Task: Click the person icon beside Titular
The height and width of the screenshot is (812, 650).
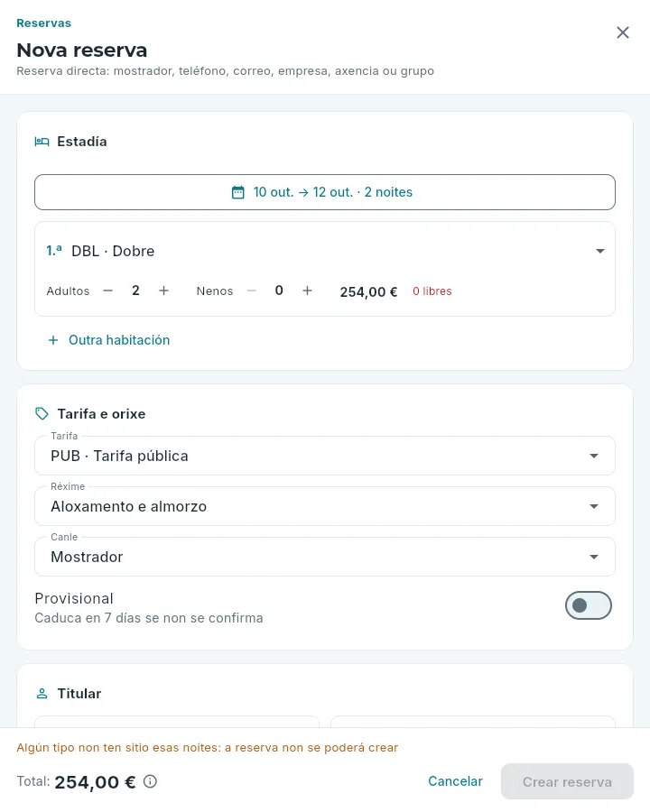Action: coord(42,694)
